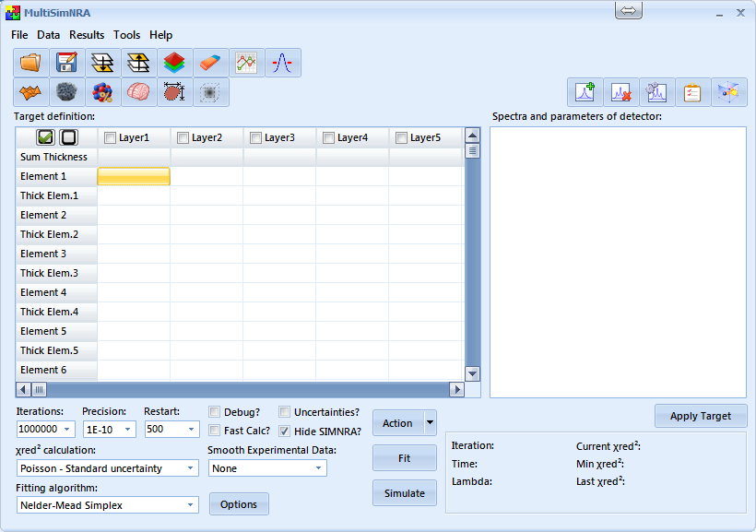This screenshot has width=756, height=532.
Task: Tick the Layer5 checkbox
Action: point(401,138)
